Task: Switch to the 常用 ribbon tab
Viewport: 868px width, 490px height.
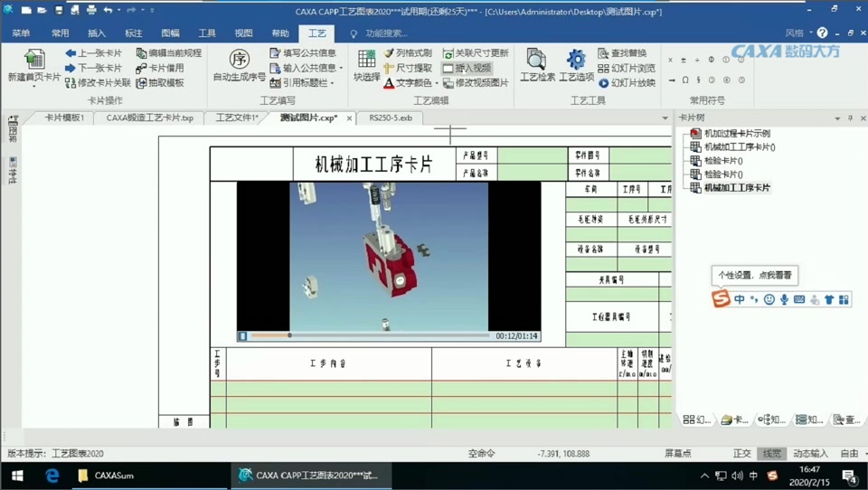Action: (61, 33)
